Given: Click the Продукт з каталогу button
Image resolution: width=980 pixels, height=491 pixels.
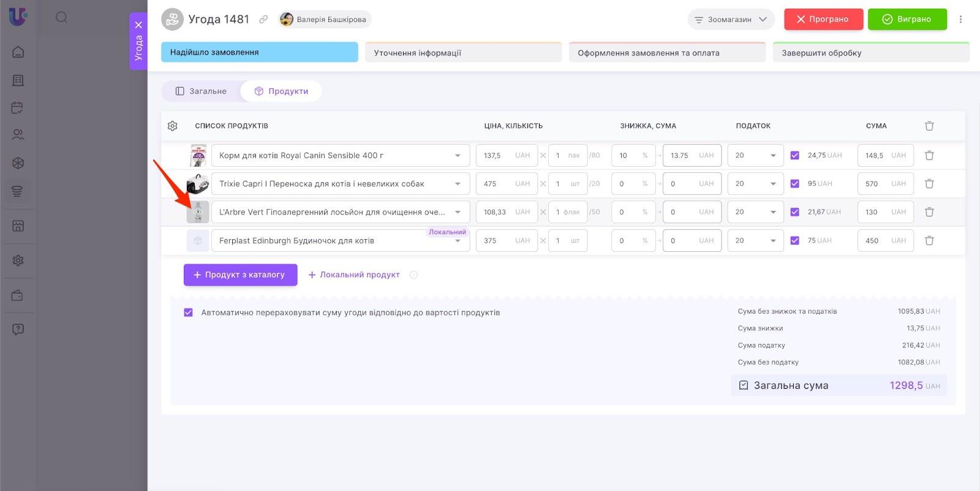Looking at the screenshot, I should coord(240,275).
